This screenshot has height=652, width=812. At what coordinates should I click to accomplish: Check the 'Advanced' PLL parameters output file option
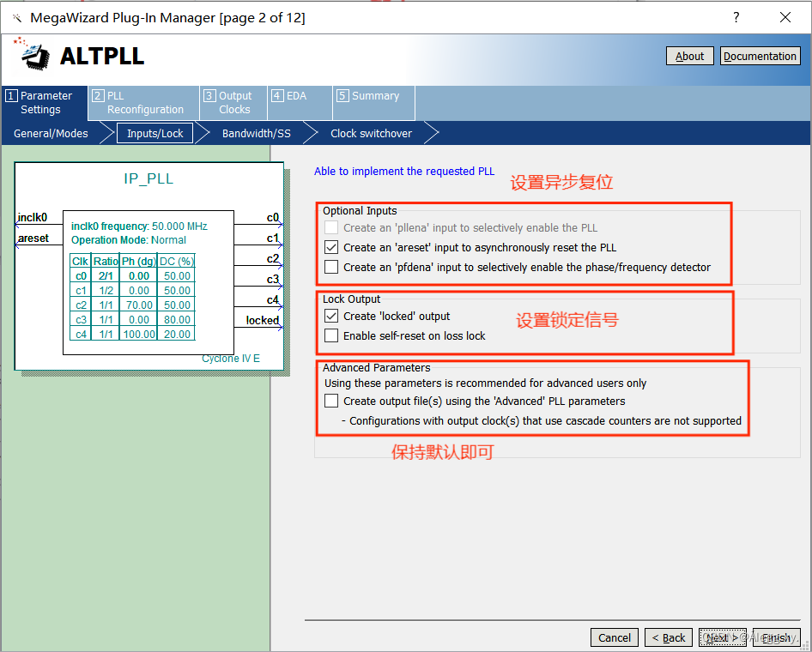[x=331, y=401]
